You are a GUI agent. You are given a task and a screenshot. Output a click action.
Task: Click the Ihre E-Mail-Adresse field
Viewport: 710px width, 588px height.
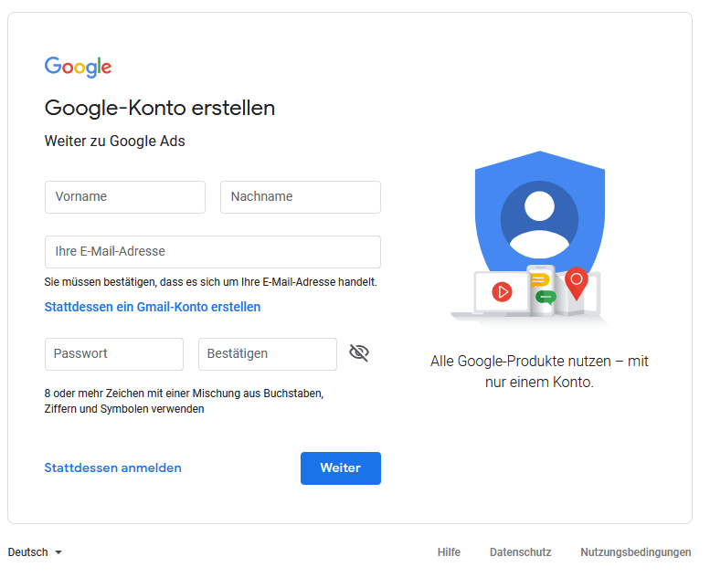(x=213, y=252)
